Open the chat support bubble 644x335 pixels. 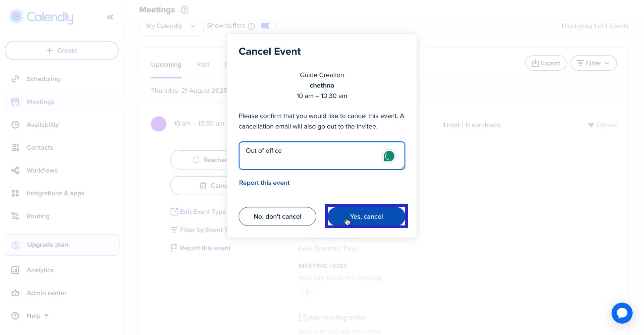click(622, 313)
